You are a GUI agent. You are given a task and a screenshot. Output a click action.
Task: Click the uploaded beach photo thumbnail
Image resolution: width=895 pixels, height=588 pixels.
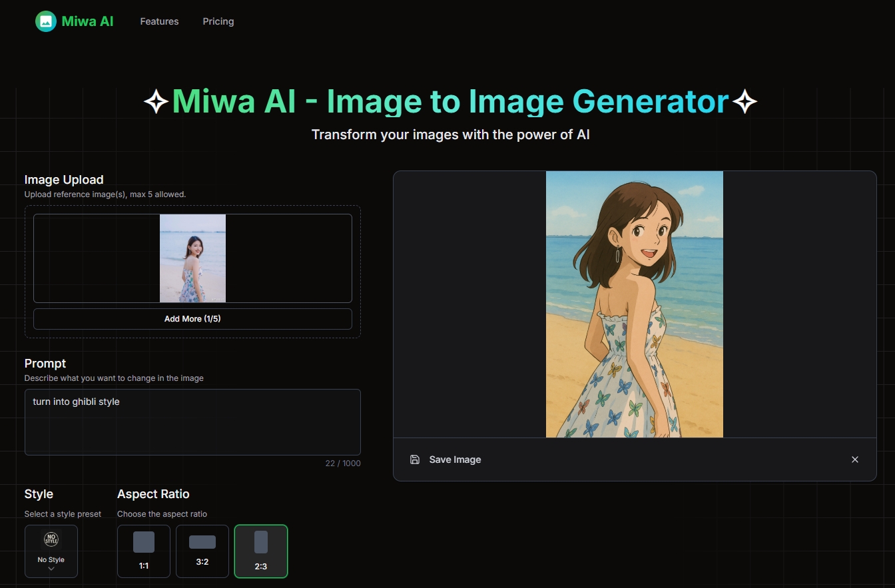[x=192, y=258]
